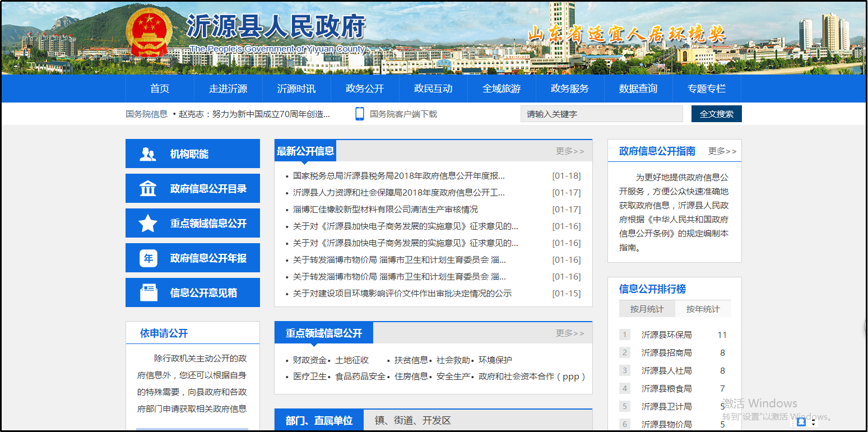Switch to the 按年统计 tab
The height and width of the screenshot is (432, 868).
click(x=703, y=309)
